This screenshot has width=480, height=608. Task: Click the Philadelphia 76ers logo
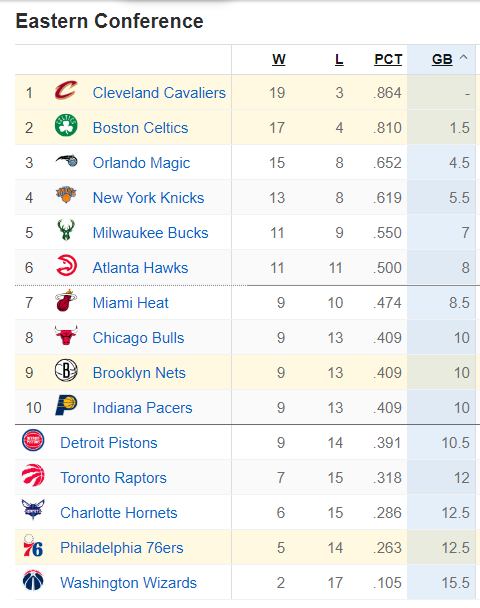[x=33, y=546]
